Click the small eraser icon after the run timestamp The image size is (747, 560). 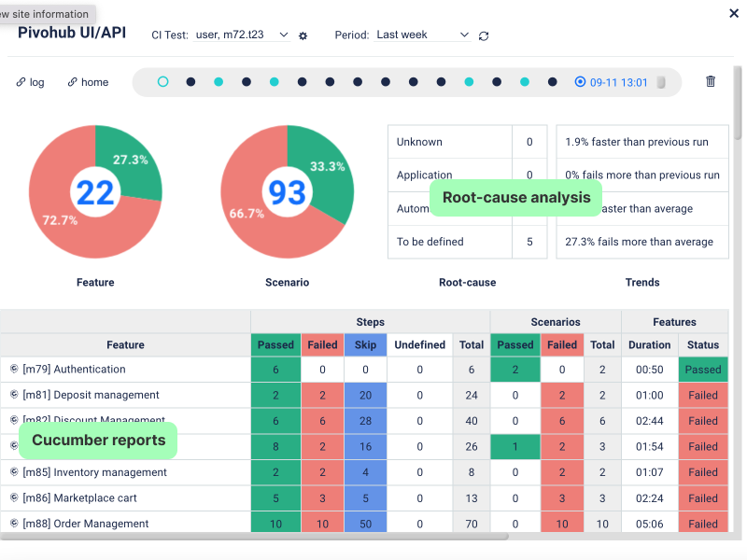pos(662,82)
